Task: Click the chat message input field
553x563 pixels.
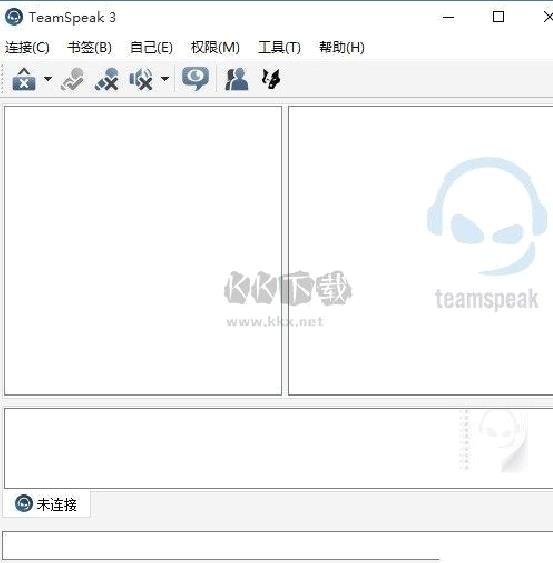Action: (x=277, y=545)
